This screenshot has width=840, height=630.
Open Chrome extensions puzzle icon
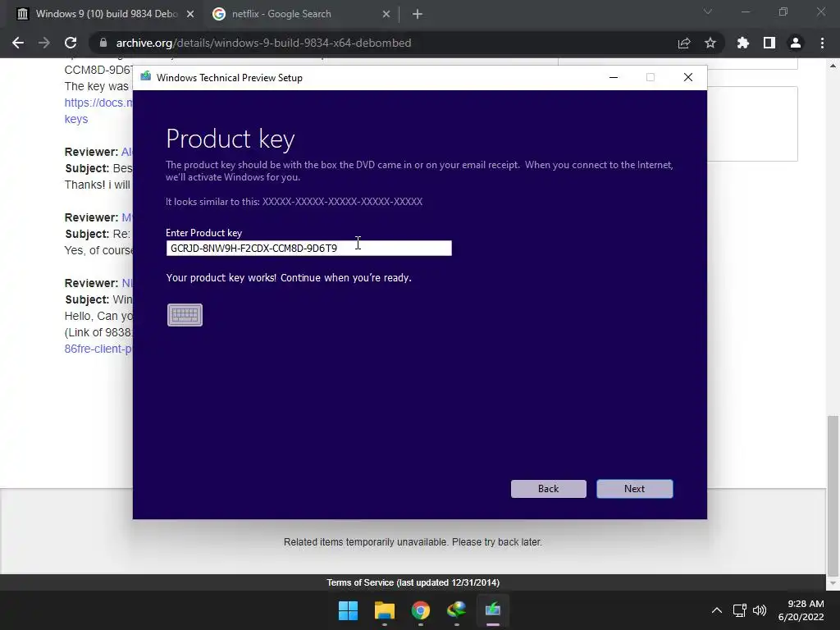point(743,43)
